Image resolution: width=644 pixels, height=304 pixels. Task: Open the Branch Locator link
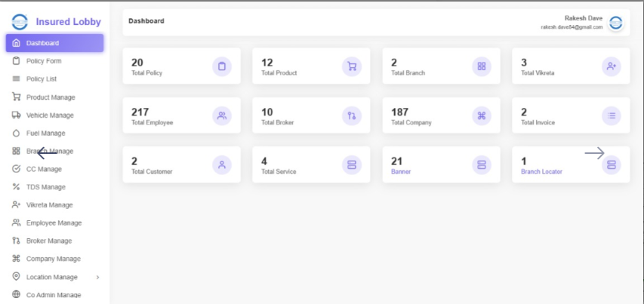541,171
